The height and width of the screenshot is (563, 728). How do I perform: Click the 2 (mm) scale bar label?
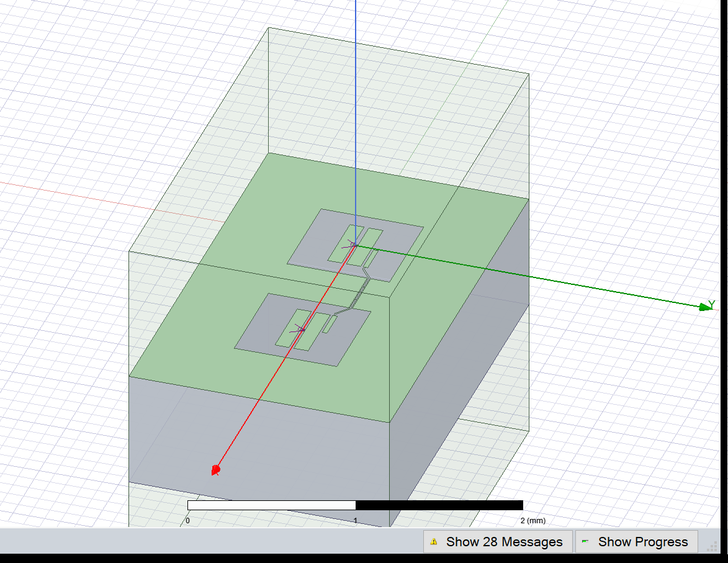[533, 521]
